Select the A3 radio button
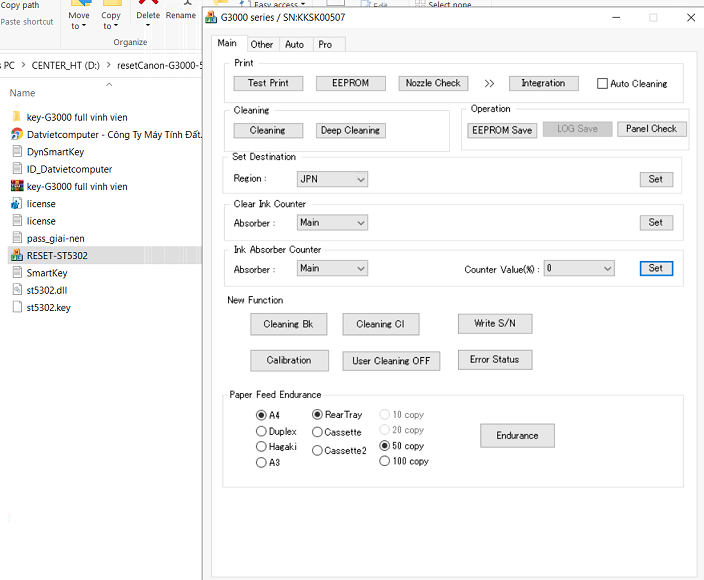This screenshot has height=580, width=704. 261,462
